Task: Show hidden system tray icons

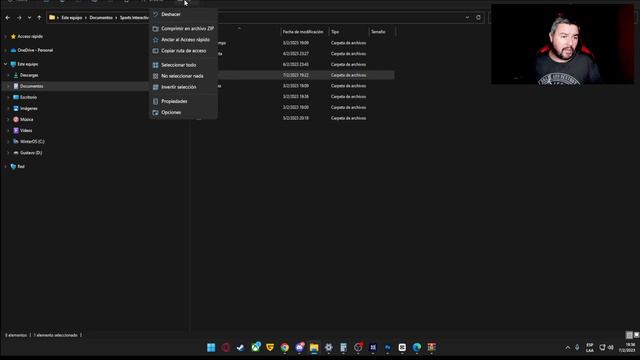Action: pos(567,348)
